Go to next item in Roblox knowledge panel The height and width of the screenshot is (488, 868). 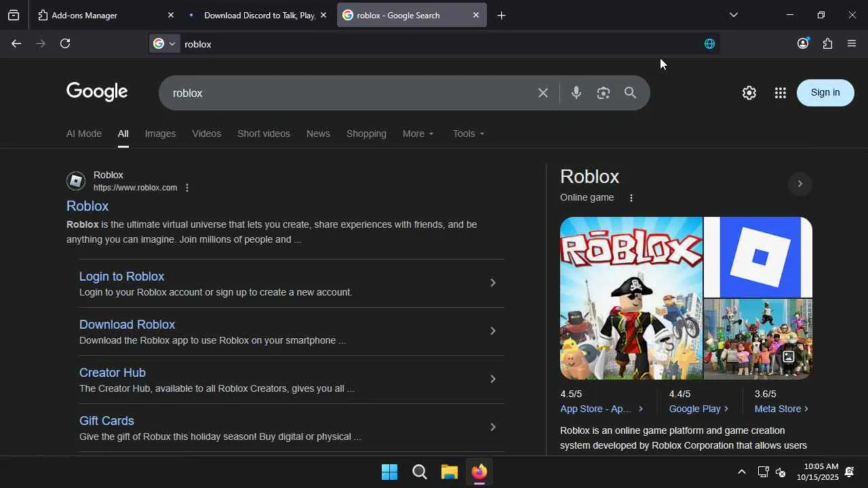(800, 184)
